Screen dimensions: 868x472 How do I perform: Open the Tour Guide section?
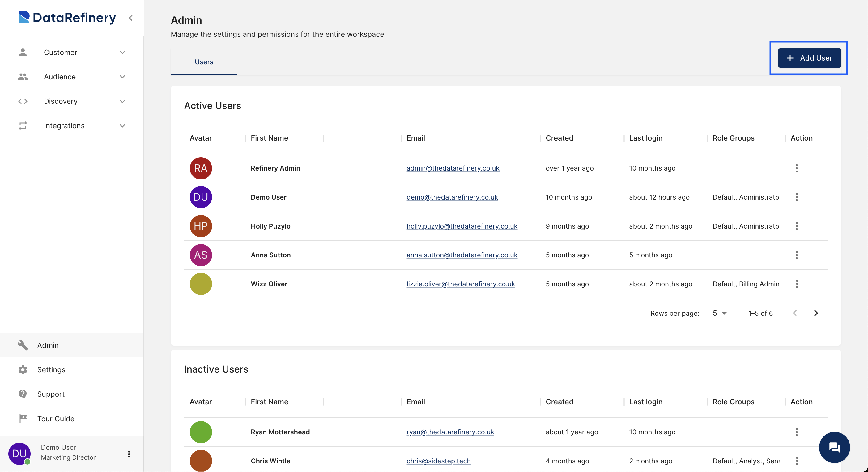[x=56, y=419]
